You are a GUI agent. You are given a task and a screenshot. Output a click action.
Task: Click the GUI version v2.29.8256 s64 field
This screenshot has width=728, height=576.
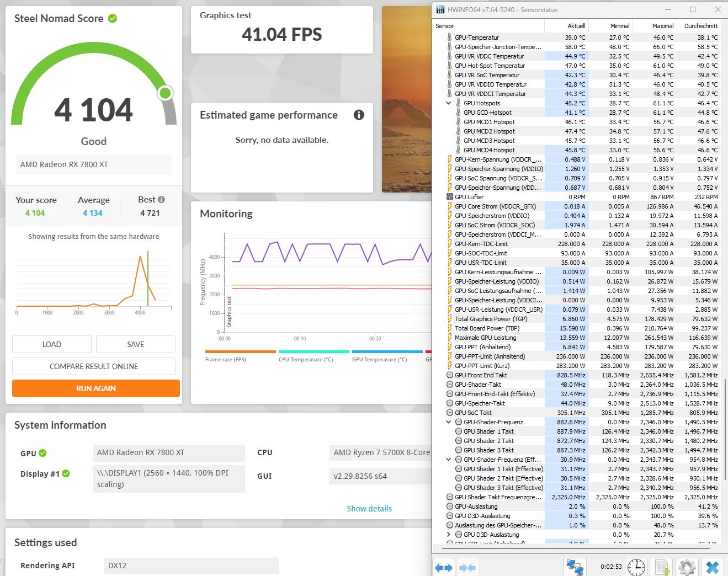pyautogui.click(x=380, y=476)
